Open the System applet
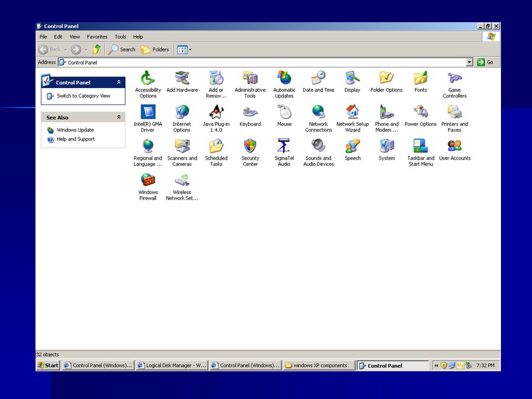 (x=386, y=150)
